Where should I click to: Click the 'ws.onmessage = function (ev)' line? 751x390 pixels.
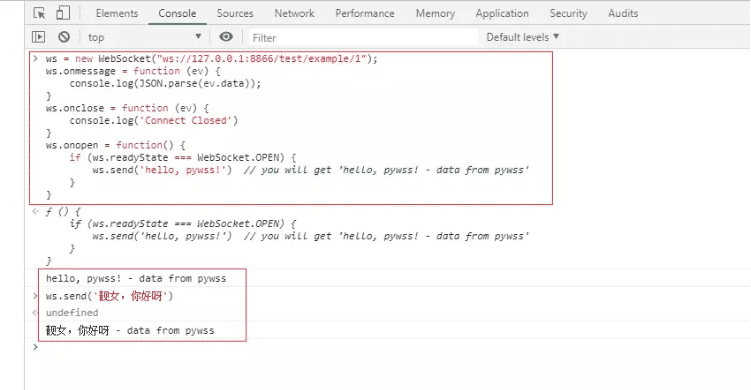point(133,71)
